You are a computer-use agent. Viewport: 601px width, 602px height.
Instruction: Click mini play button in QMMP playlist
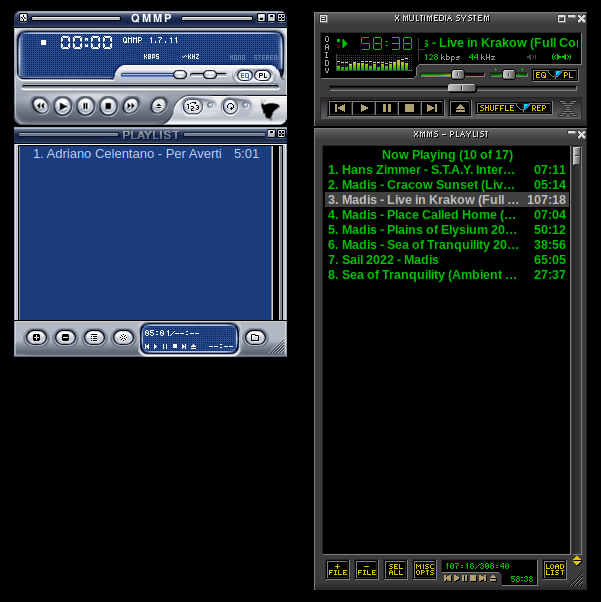point(156,346)
